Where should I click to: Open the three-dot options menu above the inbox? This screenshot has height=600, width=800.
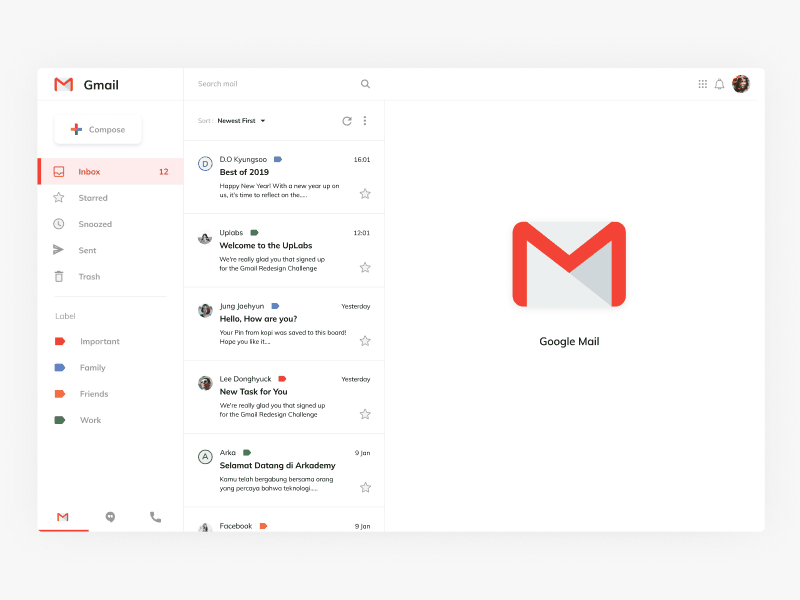click(365, 120)
